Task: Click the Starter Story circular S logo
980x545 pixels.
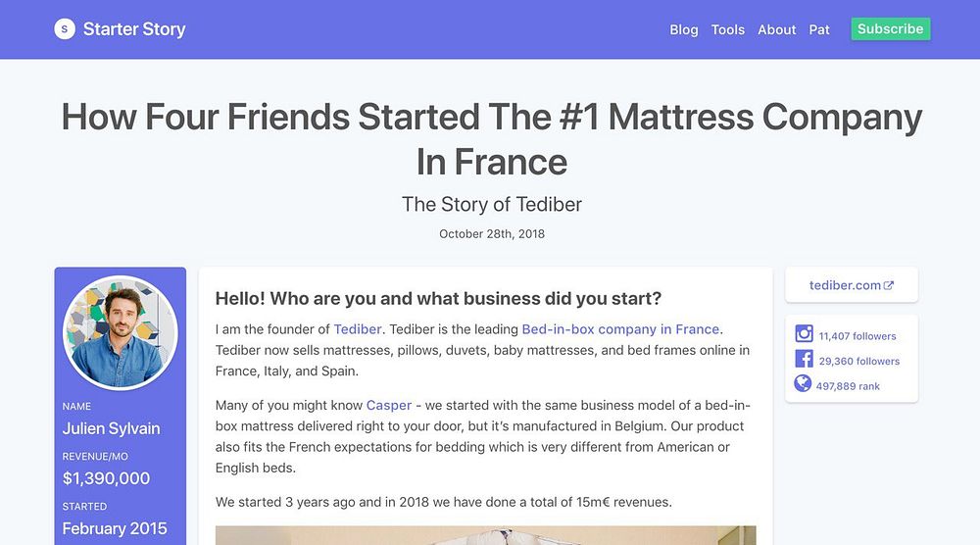Action: 65,29
